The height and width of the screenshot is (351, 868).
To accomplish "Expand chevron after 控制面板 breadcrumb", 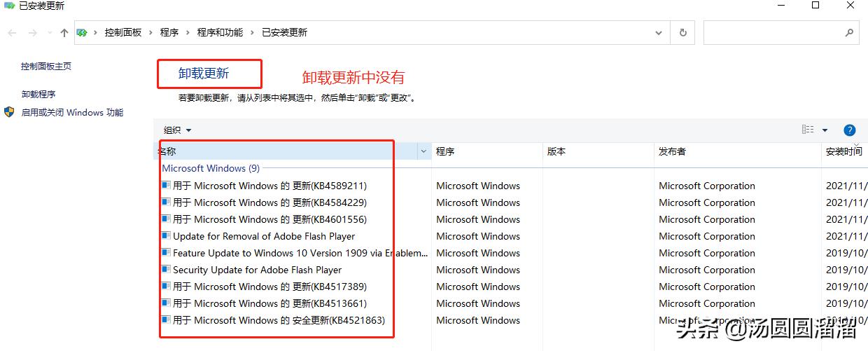I will pyautogui.click(x=151, y=32).
